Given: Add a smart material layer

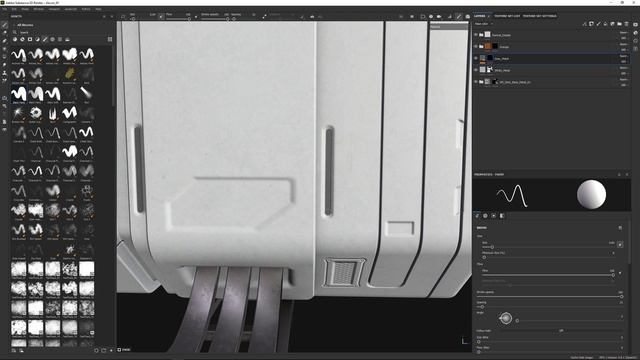Looking at the screenshot, I should [613, 24].
